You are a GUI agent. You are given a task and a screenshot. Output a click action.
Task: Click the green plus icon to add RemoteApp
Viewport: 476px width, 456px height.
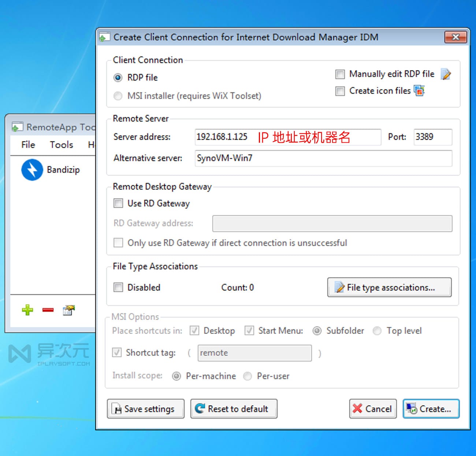(27, 310)
